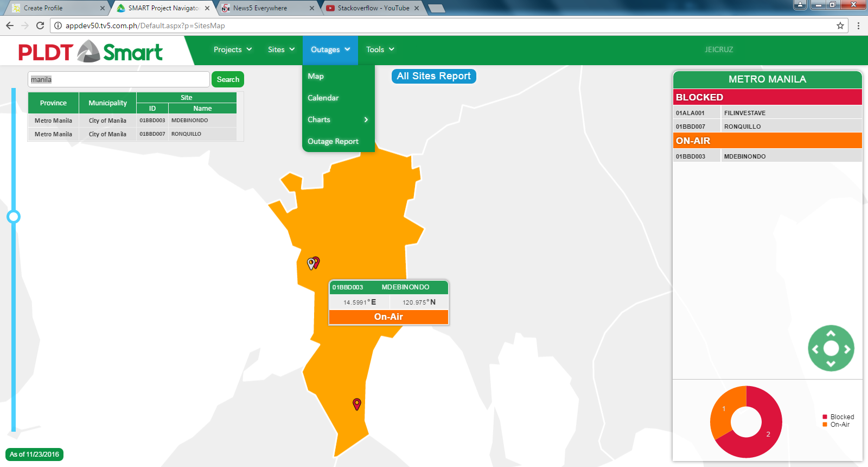The image size is (868, 467).
Task: Click the JEICRUZ username link
Action: [x=719, y=49]
